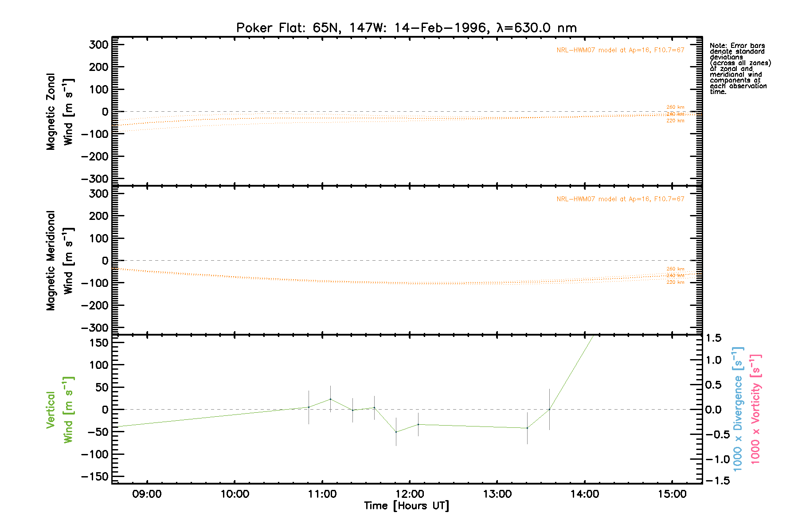The image size is (798, 532).
Task: Click the blue 1000 x Divergence axis label
Action: coord(738,409)
